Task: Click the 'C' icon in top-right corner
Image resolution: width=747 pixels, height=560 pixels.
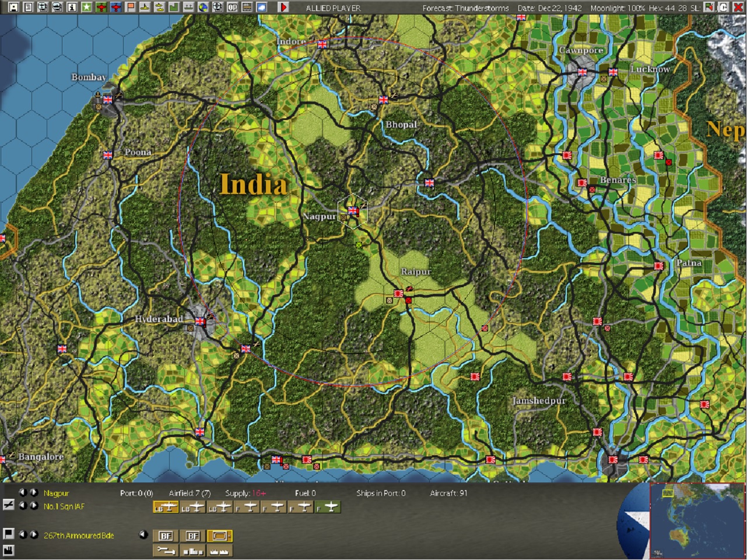Action: [724, 7]
